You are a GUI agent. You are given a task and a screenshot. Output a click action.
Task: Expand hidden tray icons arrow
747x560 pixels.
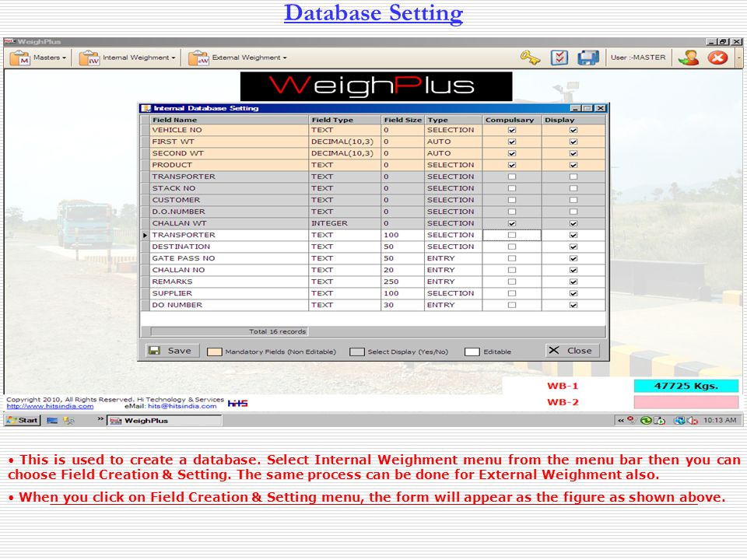[x=620, y=421]
